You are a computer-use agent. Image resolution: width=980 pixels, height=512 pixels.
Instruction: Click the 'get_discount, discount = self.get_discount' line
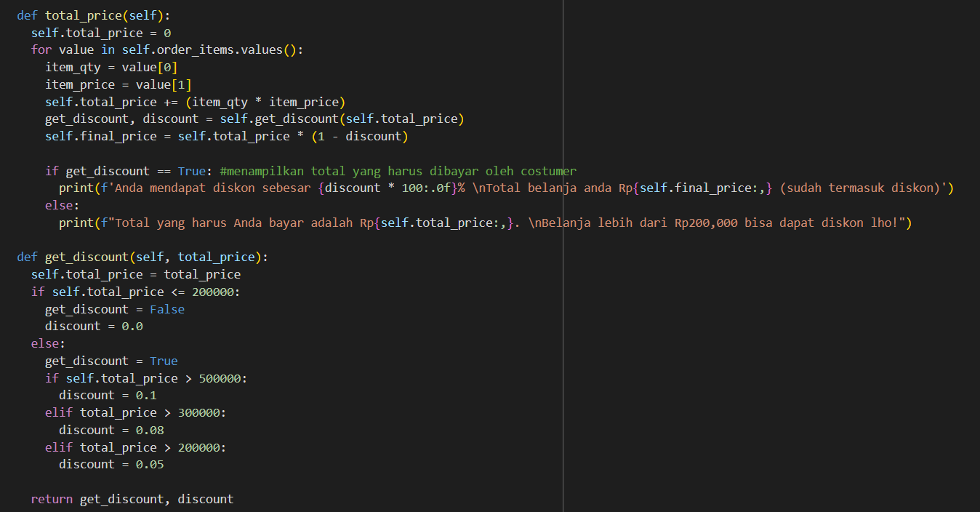click(x=254, y=119)
